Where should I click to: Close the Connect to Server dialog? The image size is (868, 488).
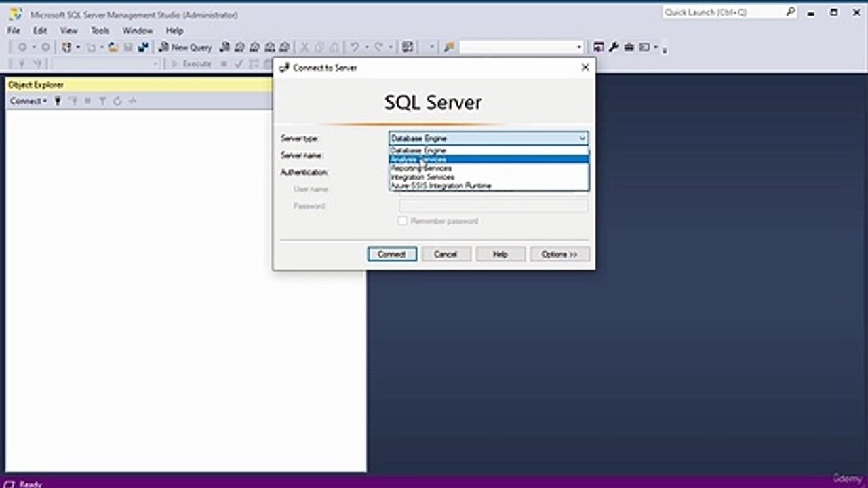pyautogui.click(x=585, y=68)
